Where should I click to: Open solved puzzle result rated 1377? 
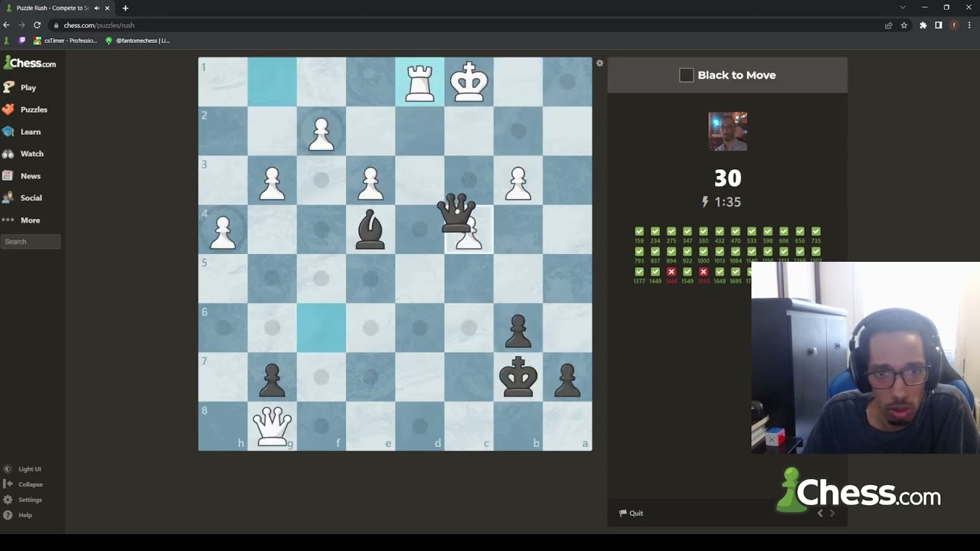click(x=639, y=275)
